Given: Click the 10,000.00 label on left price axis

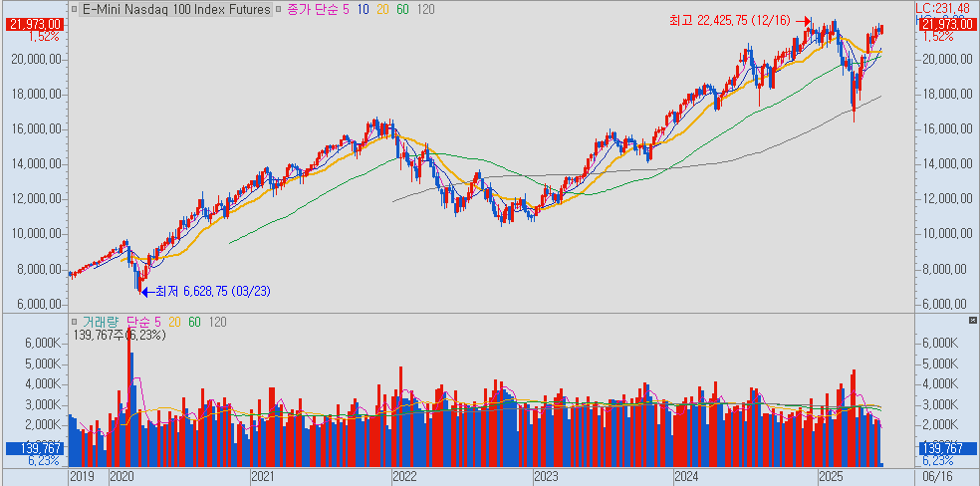Looking at the screenshot, I should click(38, 234).
